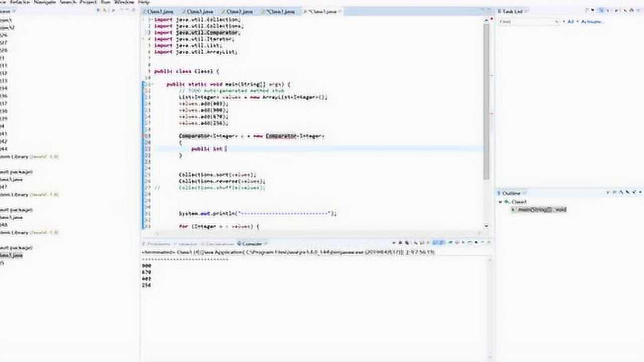
Task: Click the Activate link in Task List
Action: 592,22
